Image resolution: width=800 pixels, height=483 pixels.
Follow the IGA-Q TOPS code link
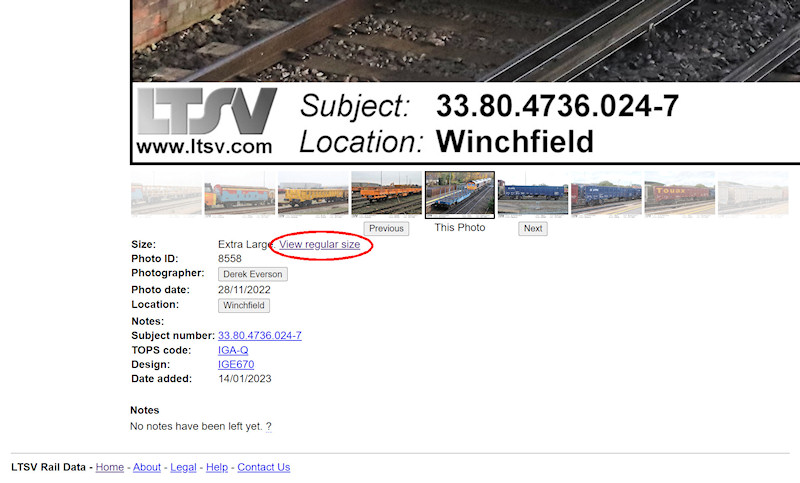pyautogui.click(x=233, y=350)
